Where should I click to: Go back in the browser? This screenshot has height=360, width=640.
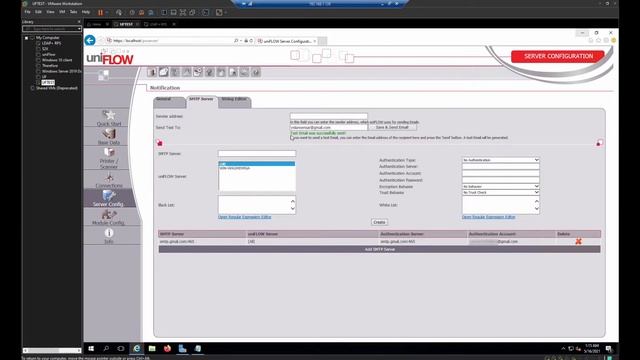tap(90, 40)
